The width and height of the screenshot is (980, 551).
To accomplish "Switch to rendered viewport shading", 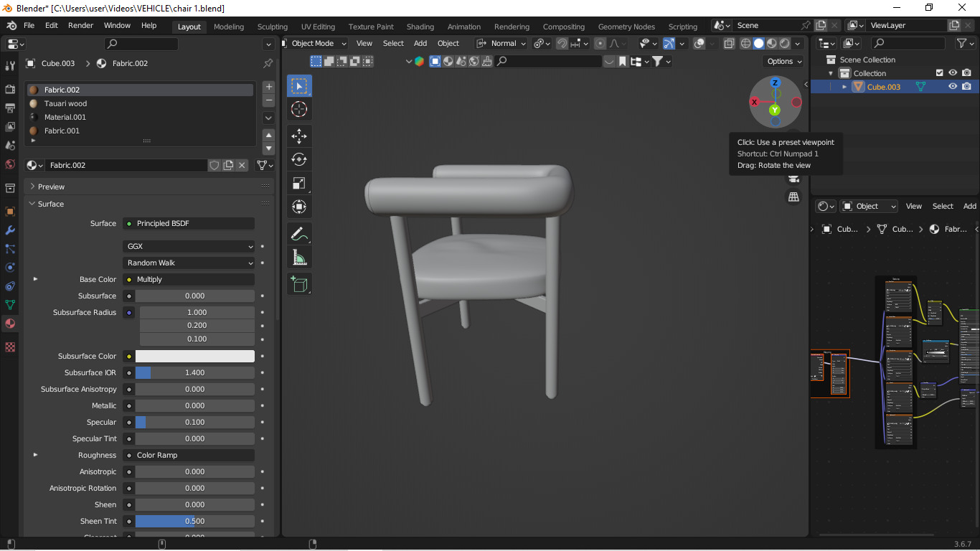I will click(785, 43).
